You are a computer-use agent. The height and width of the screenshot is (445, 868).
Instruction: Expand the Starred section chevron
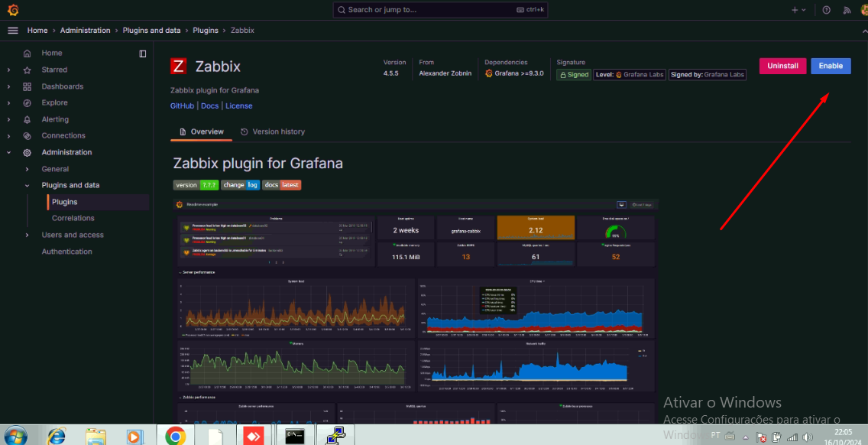pyautogui.click(x=8, y=70)
